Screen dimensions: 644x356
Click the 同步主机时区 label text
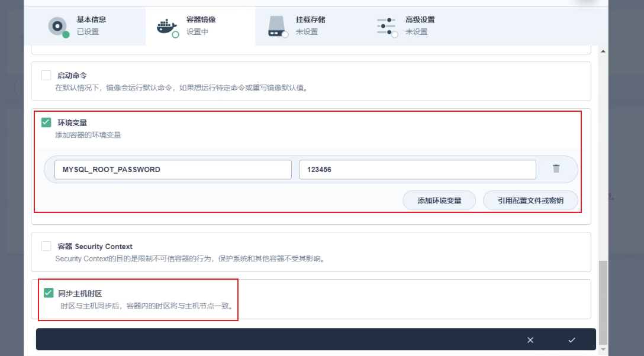pyautogui.click(x=80, y=294)
